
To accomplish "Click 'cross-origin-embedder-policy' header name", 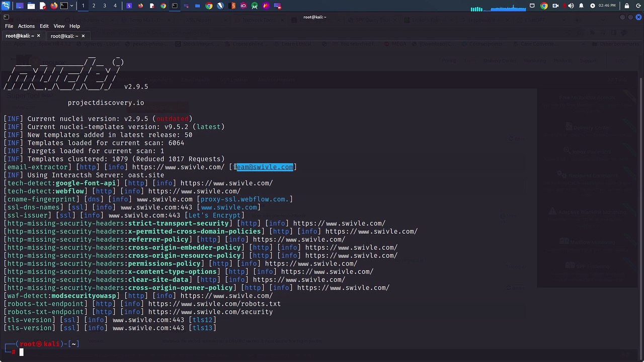I will [x=185, y=247].
